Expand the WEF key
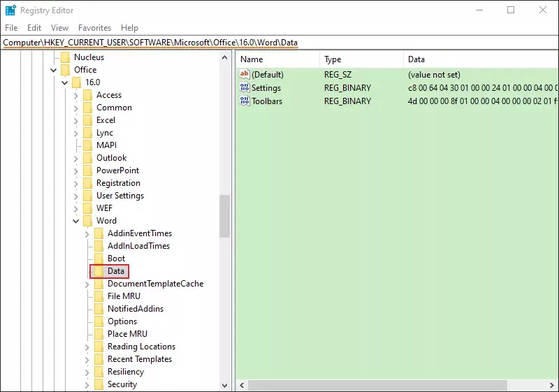559x392 pixels. 75,208
